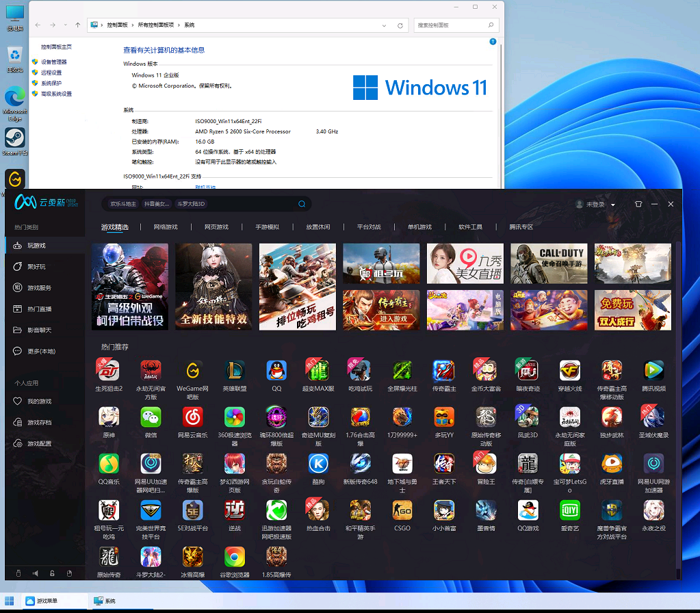
Task: Open the 九秀美女直播 banner
Action: (x=465, y=263)
